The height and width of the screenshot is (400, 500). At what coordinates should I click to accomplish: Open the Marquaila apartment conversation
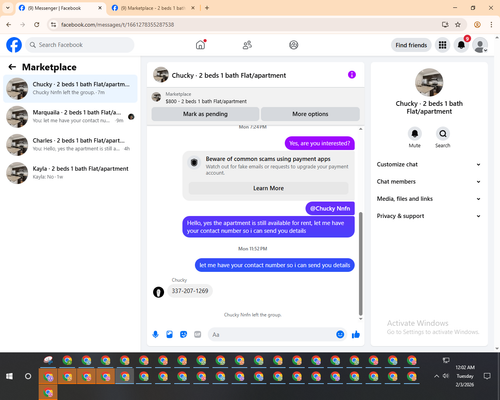[70, 116]
